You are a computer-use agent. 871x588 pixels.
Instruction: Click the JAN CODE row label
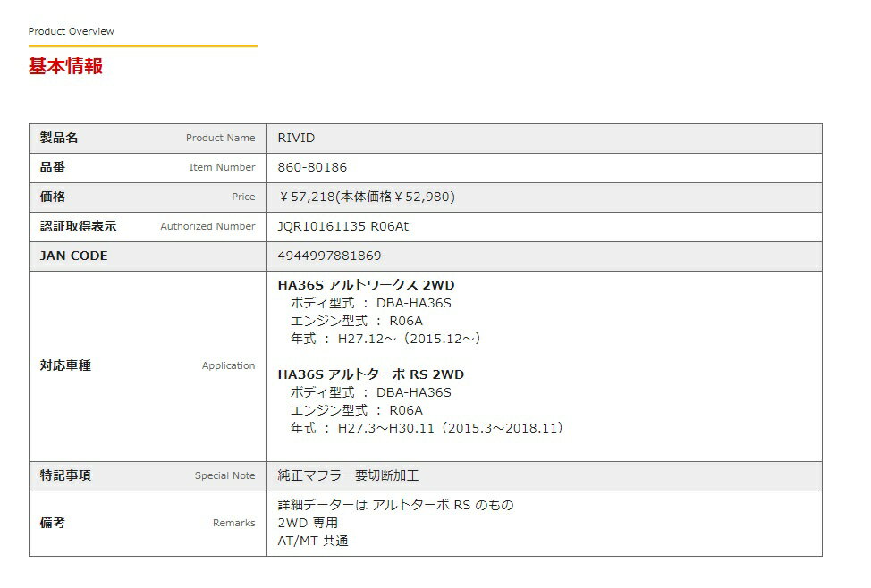73,256
